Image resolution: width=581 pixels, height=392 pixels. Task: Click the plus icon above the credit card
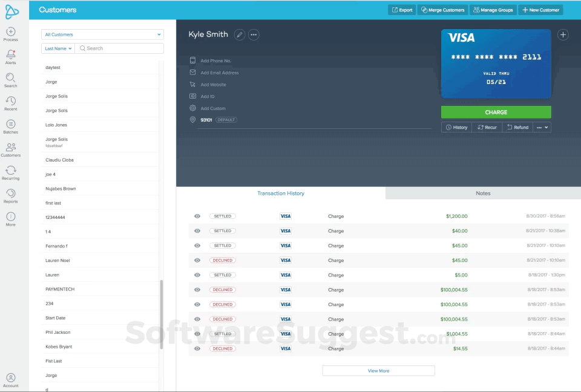pos(563,35)
